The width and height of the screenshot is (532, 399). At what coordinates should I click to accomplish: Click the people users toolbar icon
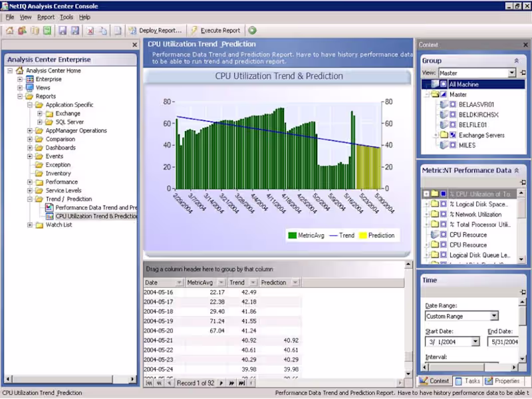[23, 31]
